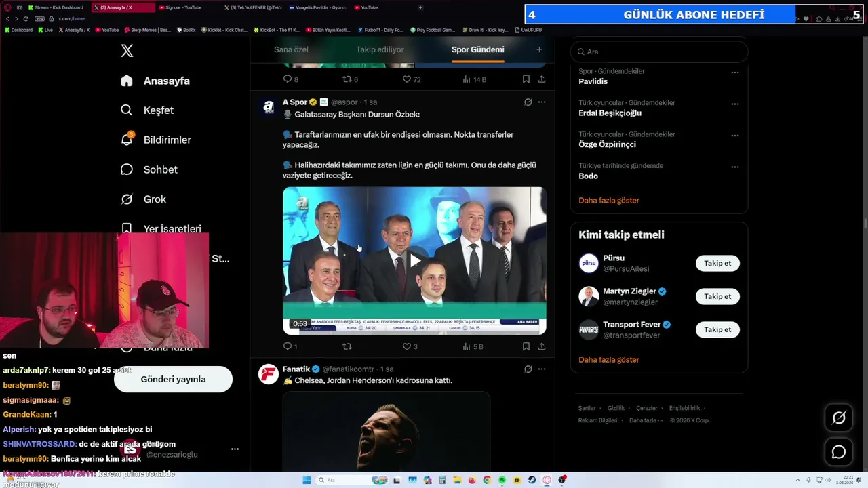Viewport: 868px width, 488px height.
Task: Open Sohbet chat in the sidebar
Action: point(149,169)
